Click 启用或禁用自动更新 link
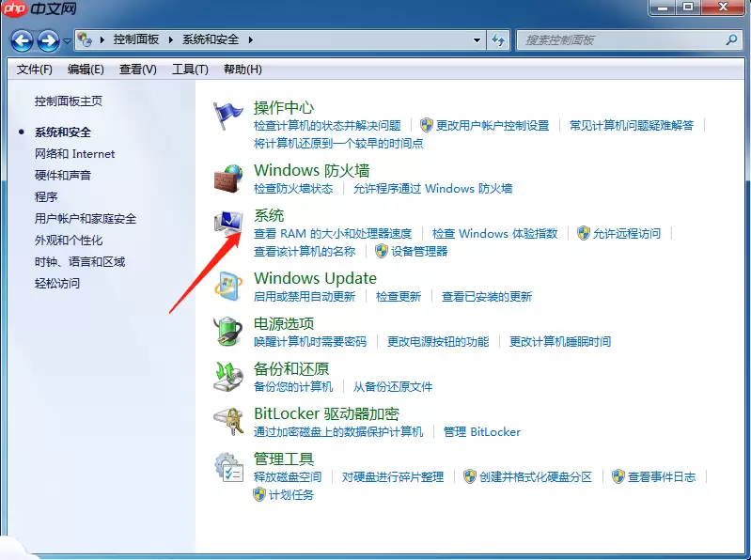 pyautogui.click(x=305, y=297)
